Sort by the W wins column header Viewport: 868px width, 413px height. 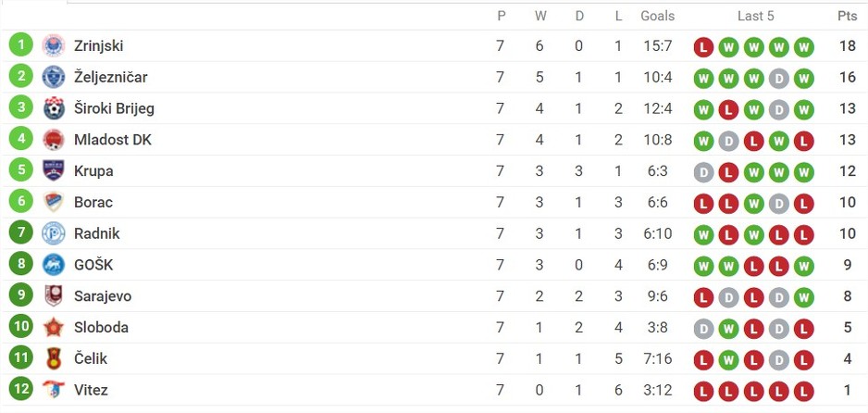[540, 16]
